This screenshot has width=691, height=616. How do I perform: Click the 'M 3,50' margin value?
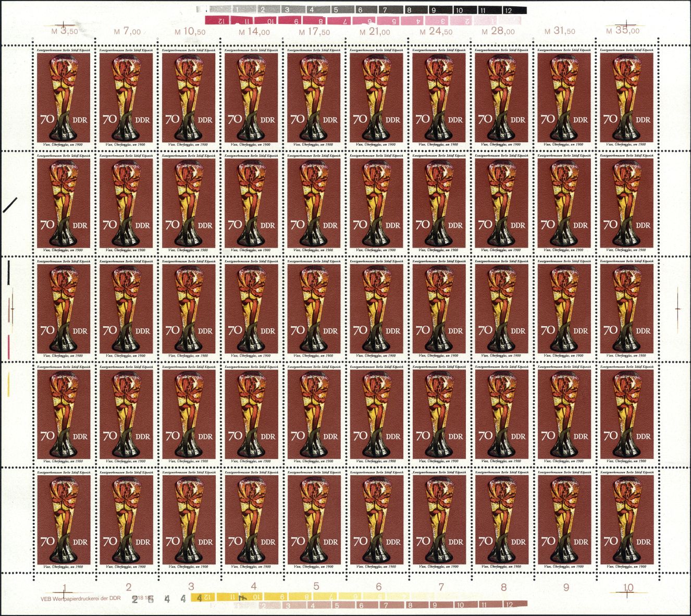(x=65, y=31)
